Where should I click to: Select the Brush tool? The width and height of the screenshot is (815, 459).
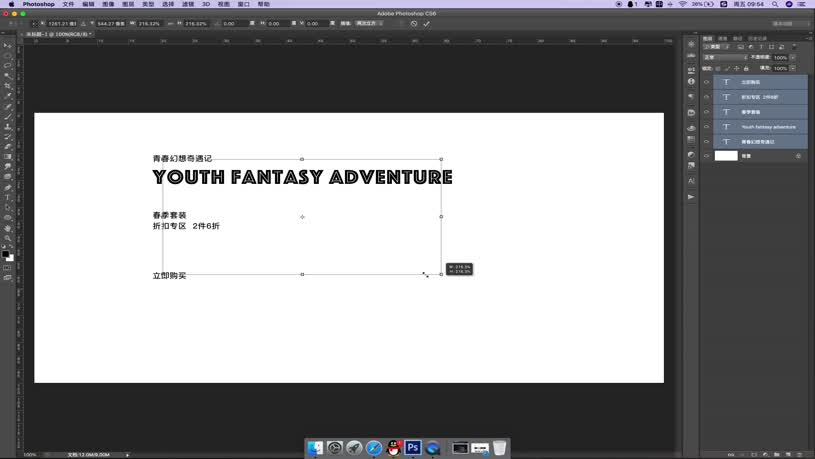click(x=7, y=116)
